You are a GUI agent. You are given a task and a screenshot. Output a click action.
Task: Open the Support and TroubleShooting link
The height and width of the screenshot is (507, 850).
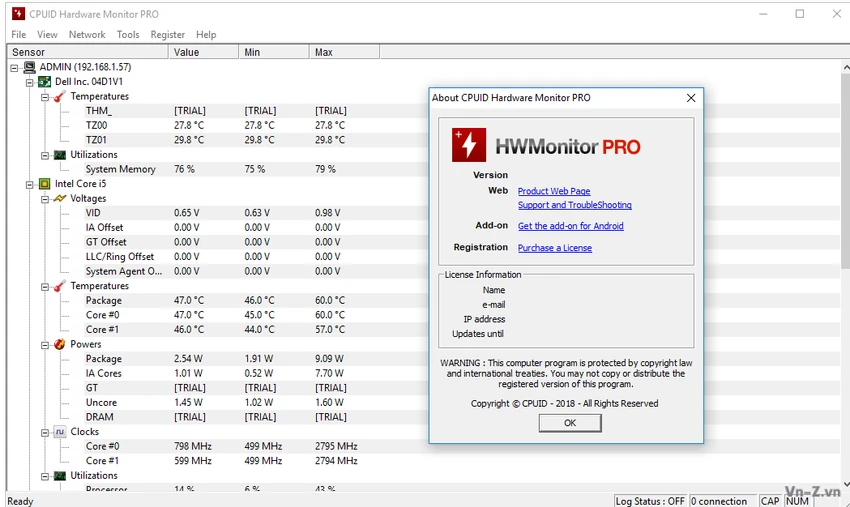(x=575, y=205)
